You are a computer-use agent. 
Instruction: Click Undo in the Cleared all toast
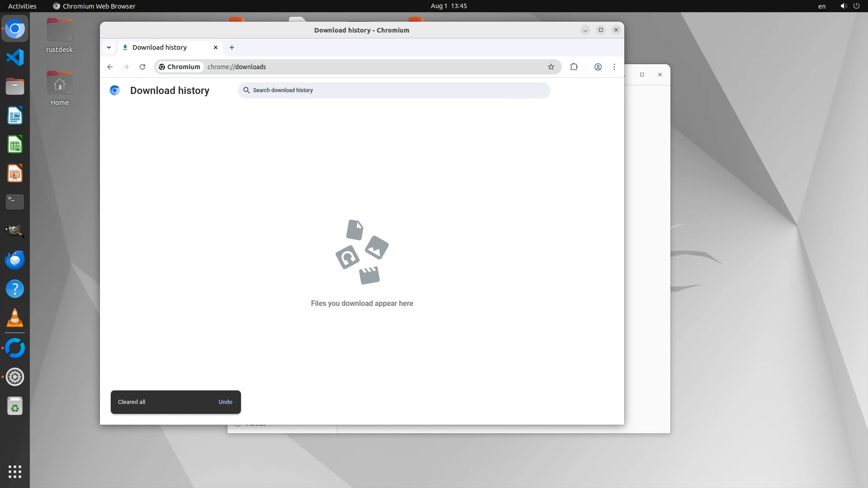point(225,402)
